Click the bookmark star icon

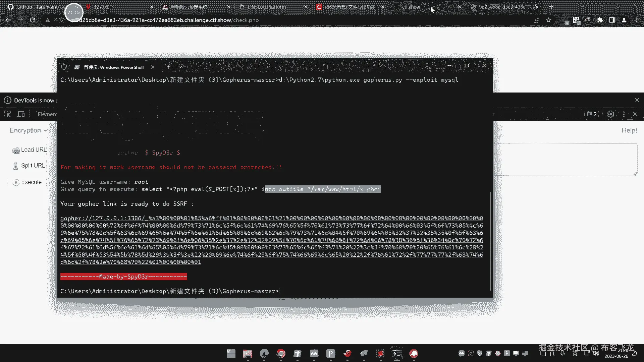(x=548, y=20)
